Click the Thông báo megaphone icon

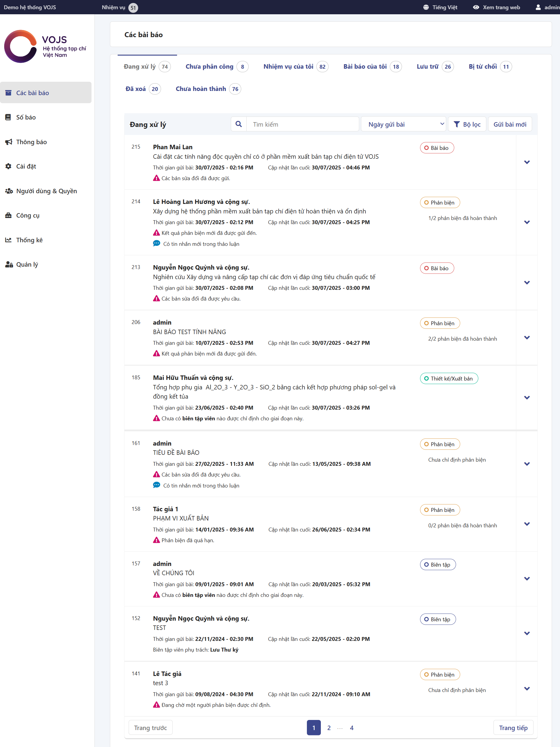click(x=8, y=142)
